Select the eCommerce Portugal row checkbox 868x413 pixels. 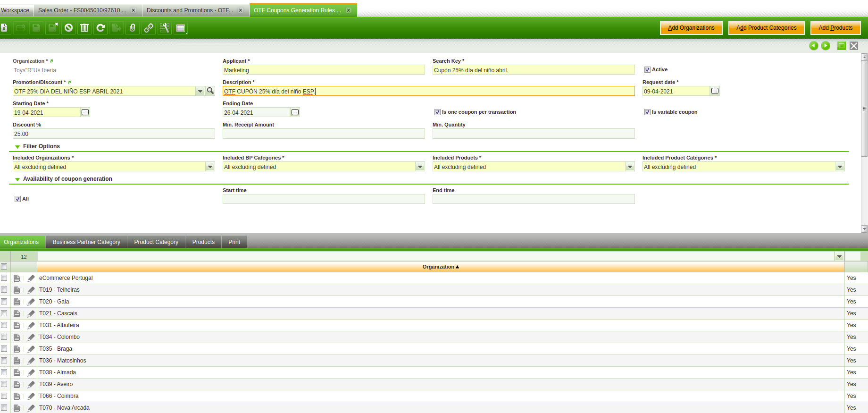4,278
